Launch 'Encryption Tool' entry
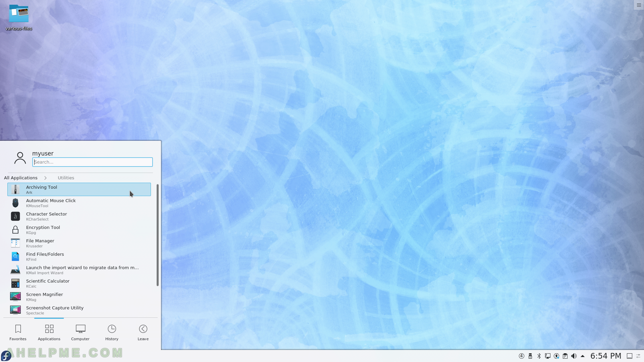 coord(79,230)
